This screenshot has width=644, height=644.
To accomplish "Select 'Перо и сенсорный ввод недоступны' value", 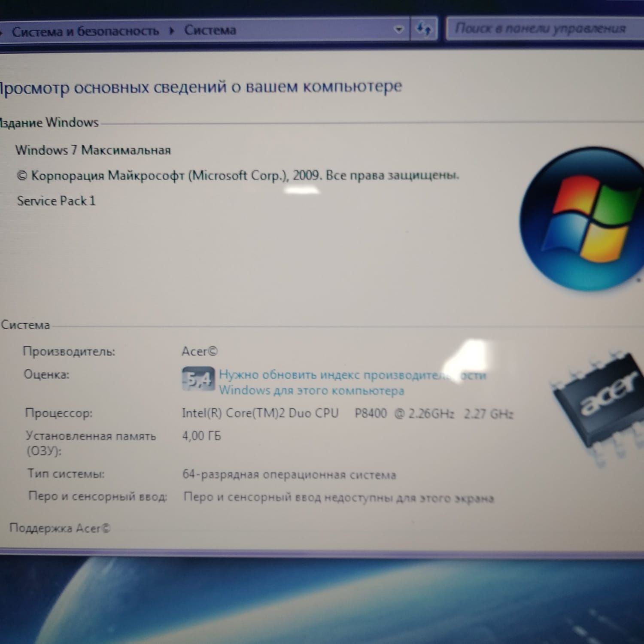I will [x=338, y=498].
